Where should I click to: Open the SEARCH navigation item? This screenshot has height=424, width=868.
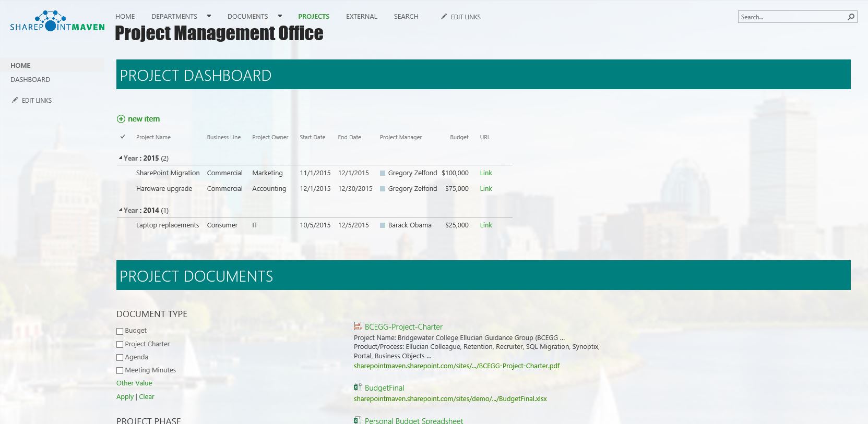click(x=406, y=17)
